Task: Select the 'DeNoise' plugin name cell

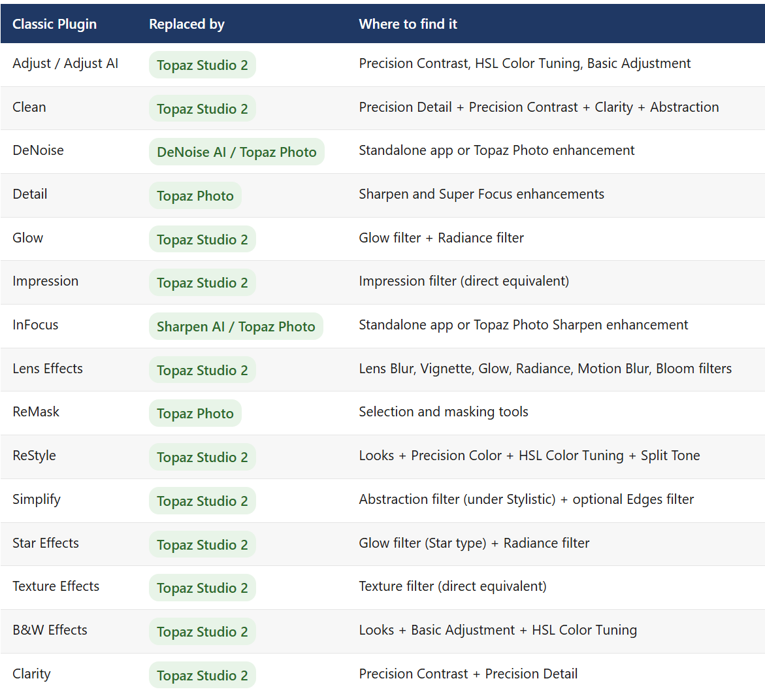Action: (x=38, y=150)
